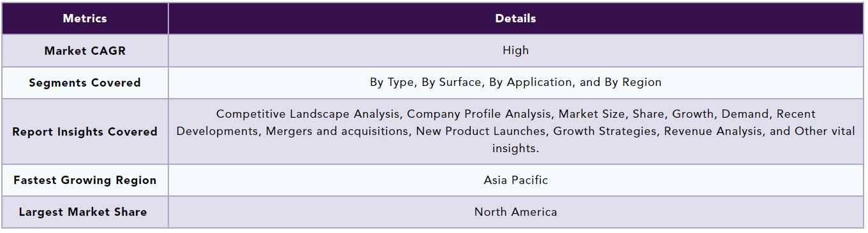Click the Competitive Landscape Analysis text

(x=308, y=114)
